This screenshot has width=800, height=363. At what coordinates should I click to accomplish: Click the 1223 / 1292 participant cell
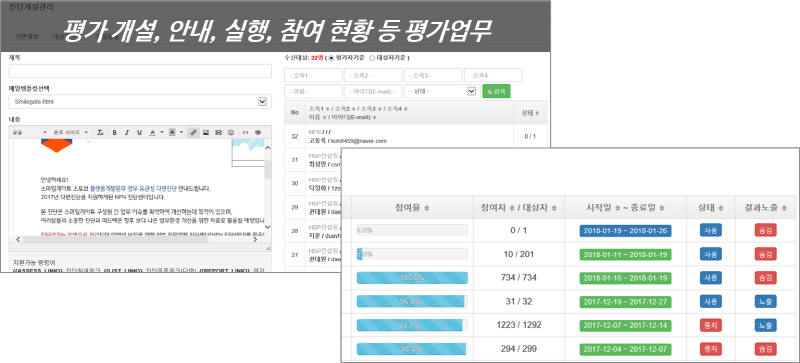(x=519, y=325)
